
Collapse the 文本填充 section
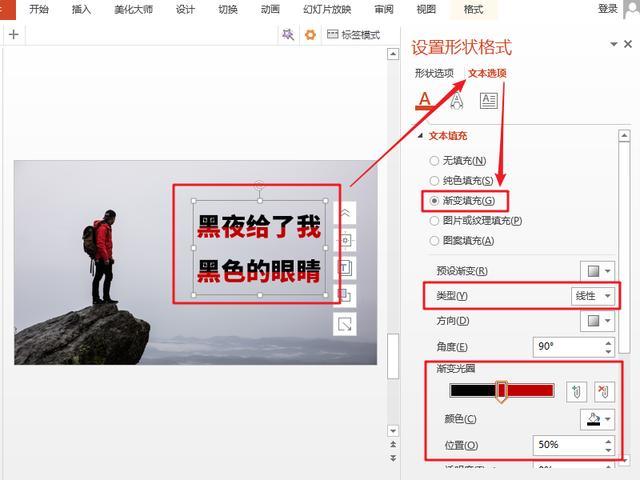pos(420,136)
